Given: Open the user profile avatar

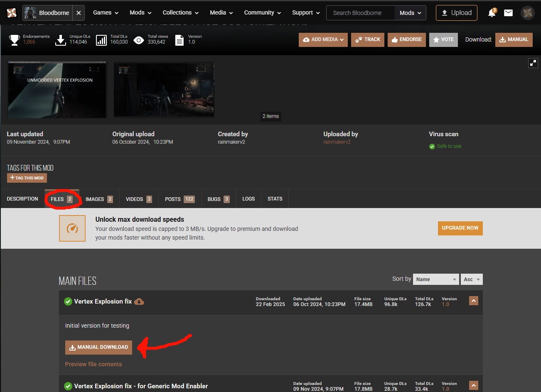Looking at the screenshot, I should point(528,13).
